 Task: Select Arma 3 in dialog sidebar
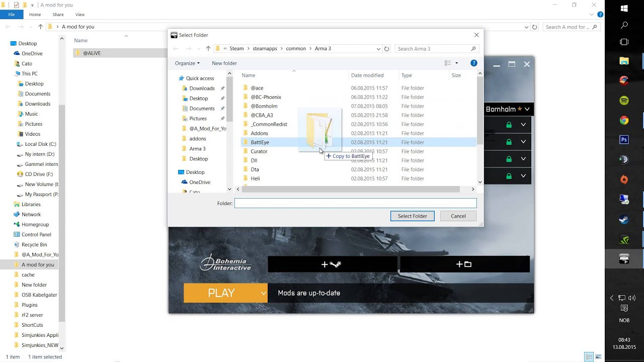click(197, 149)
